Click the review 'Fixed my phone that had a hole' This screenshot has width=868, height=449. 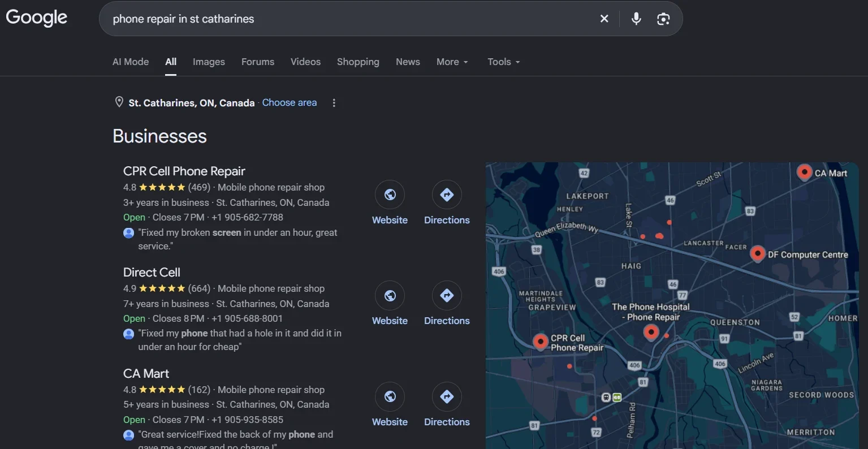pos(240,340)
